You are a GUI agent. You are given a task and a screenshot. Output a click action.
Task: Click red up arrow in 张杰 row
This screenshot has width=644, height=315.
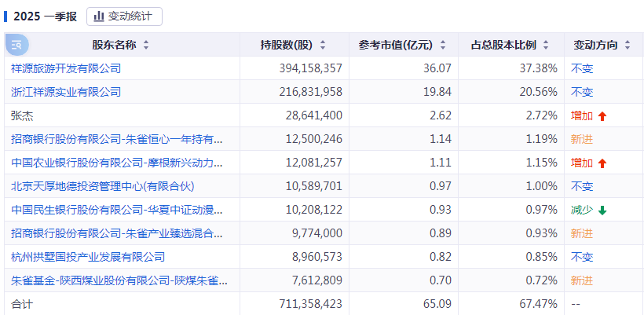click(x=602, y=116)
